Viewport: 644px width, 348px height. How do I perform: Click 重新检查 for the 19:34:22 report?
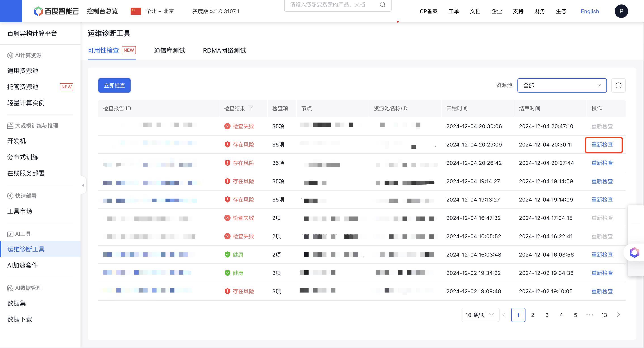point(602,273)
